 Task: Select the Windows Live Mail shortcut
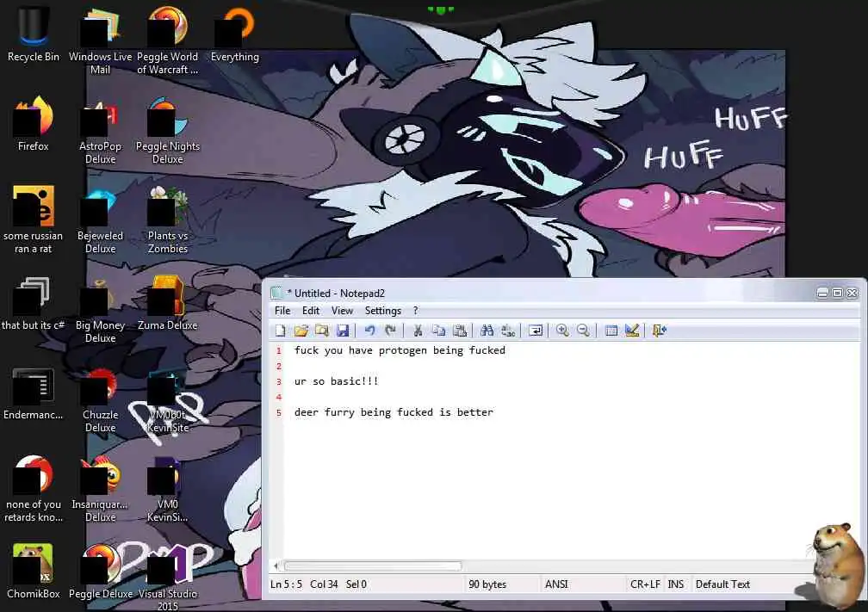pyautogui.click(x=100, y=40)
